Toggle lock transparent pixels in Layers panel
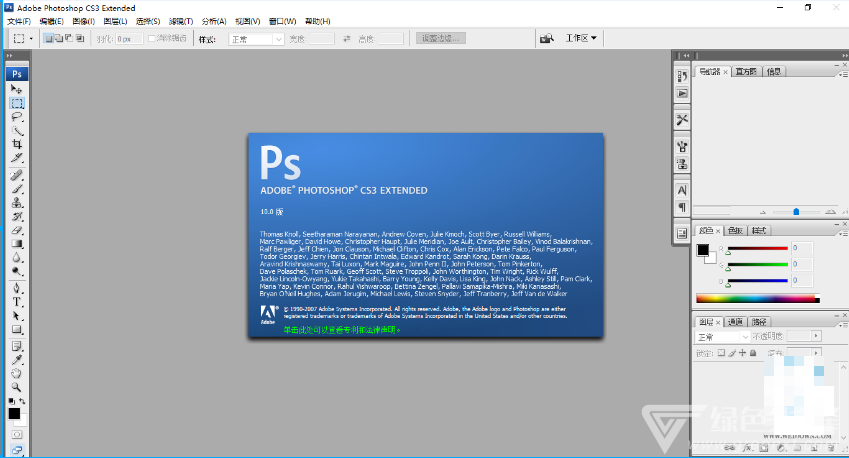849x458 pixels. coord(721,353)
